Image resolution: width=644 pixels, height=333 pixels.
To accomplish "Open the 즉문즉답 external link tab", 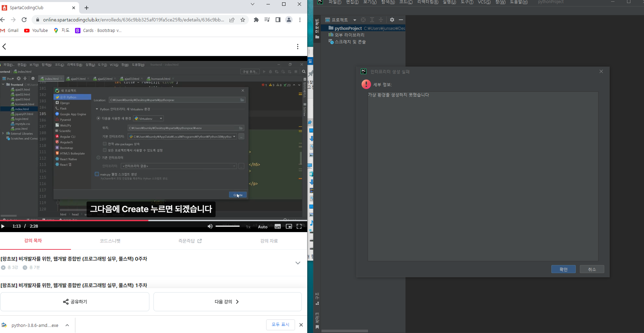I will tap(190, 241).
